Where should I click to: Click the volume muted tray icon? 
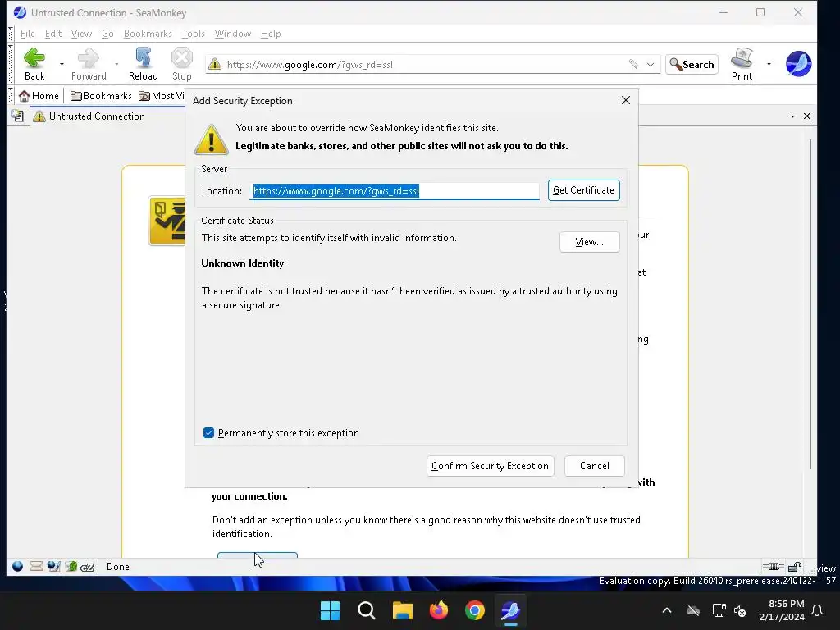[x=741, y=610]
